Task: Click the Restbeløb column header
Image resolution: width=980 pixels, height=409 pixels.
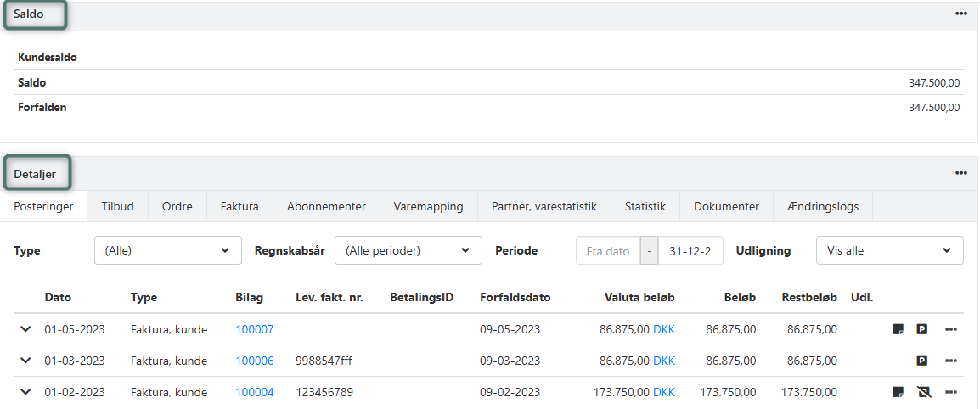Action: pos(809,298)
